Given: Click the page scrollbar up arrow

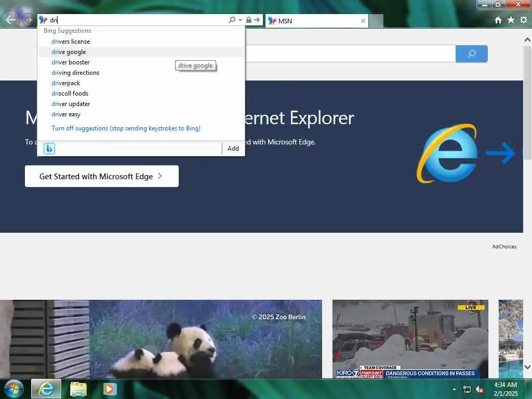Looking at the screenshot, I should point(527,39).
